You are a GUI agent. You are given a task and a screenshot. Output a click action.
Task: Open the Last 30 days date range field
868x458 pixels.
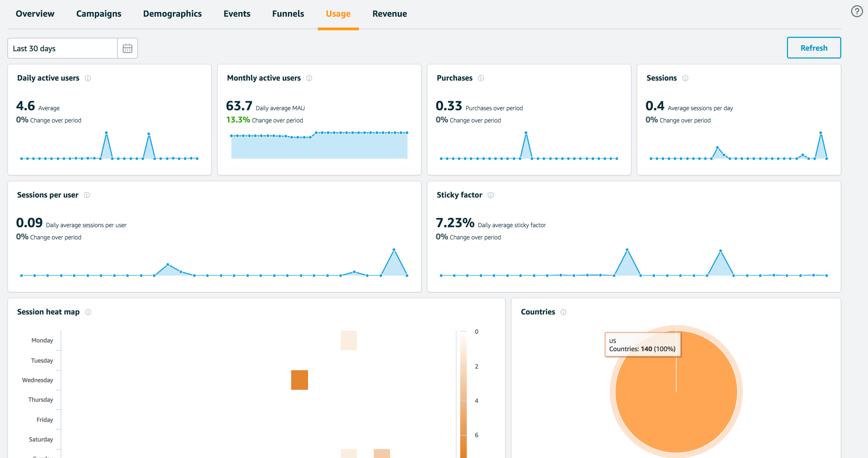tap(62, 48)
